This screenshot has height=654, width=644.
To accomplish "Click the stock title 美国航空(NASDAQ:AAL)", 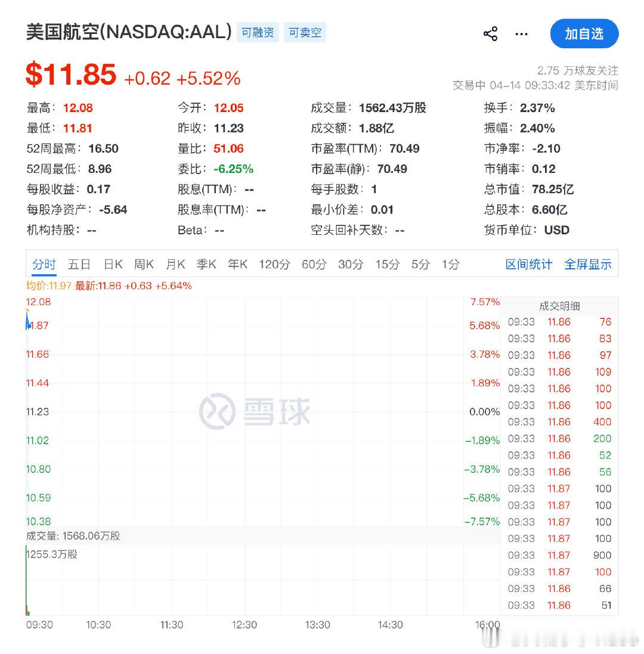I will [129, 32].
